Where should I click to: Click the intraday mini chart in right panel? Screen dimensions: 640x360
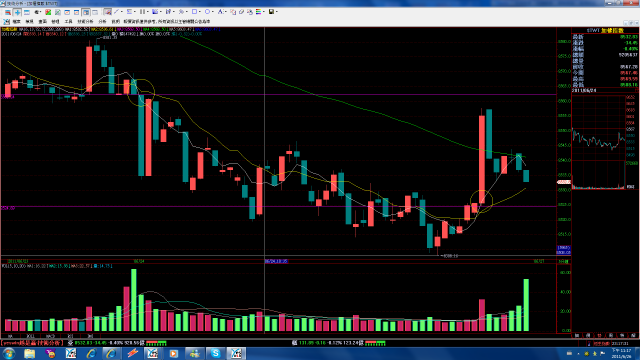click(598, 142)
